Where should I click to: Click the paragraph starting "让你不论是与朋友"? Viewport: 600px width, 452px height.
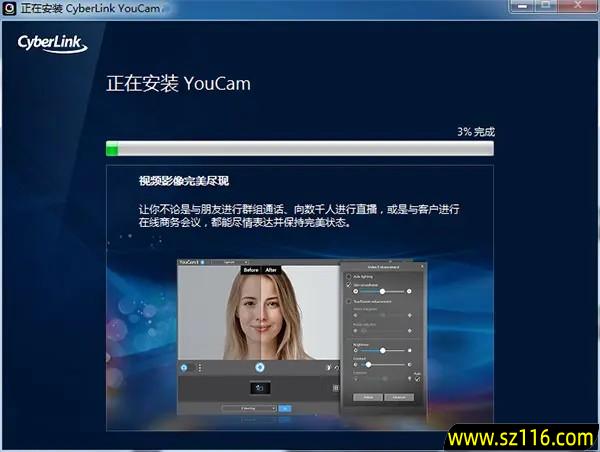[299, 215]
